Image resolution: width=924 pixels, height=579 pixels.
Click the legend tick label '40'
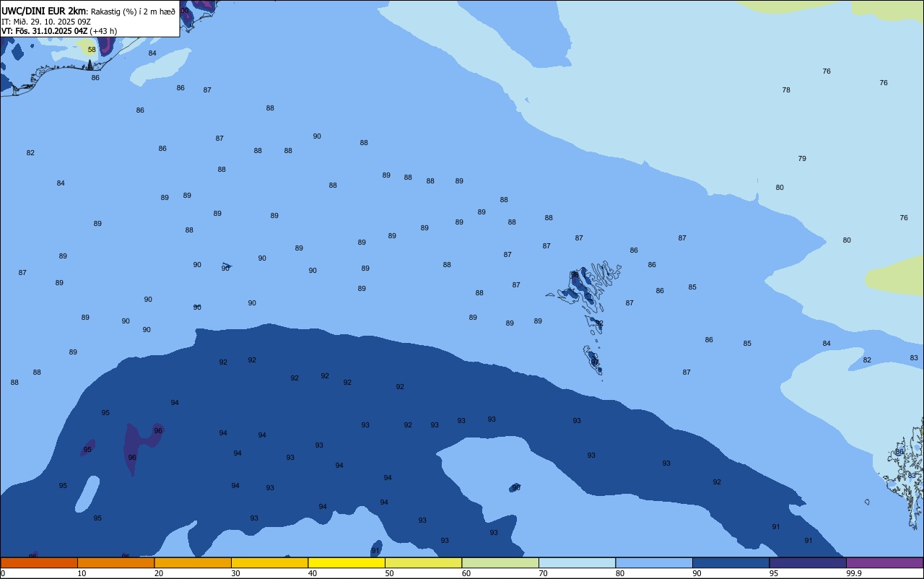pyautogui.click(x=313, y=573)
